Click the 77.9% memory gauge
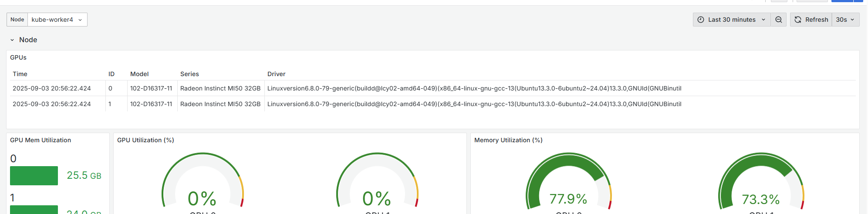This screenshot has width=868, height=214. 568,183
